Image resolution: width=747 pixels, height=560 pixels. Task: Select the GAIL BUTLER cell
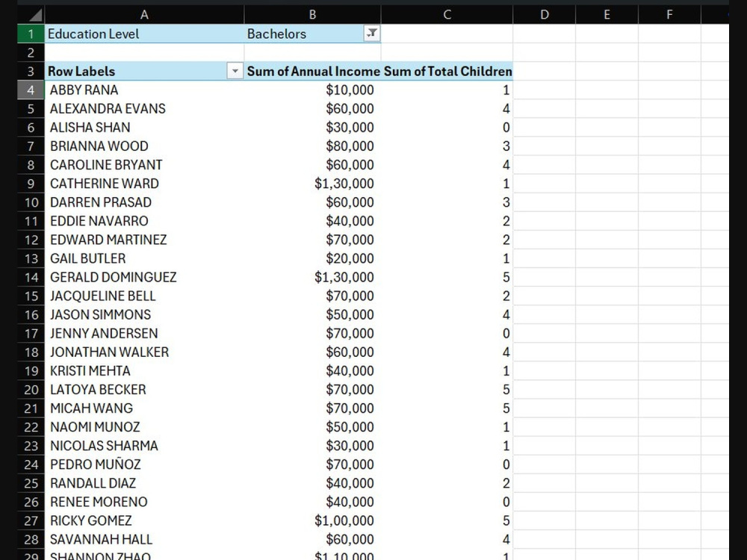tap(144, 258)
